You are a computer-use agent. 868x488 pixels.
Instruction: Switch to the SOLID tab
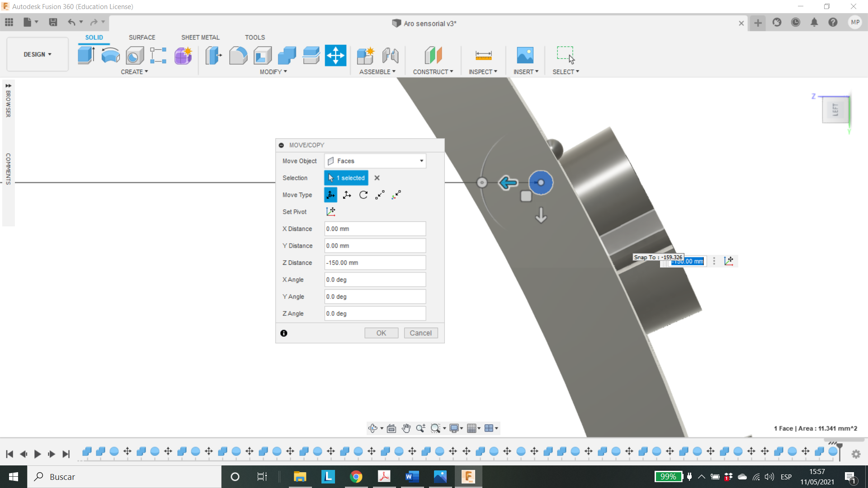tap(94, 38)
